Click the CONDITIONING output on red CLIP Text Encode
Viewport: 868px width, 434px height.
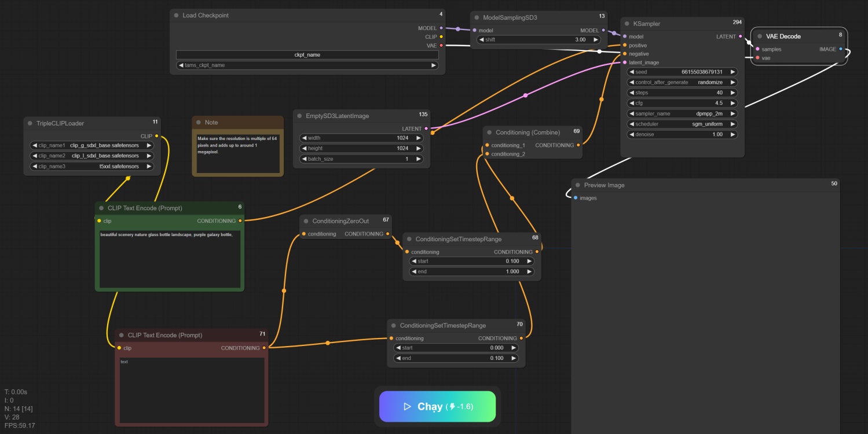tap(264, 348)
